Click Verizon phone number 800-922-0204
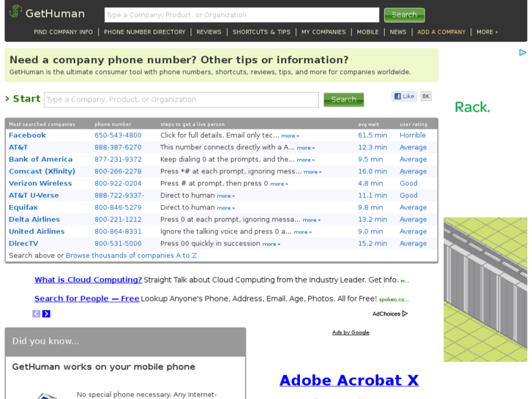The width and height of the screenshot is (532, 399). (118, 183)
